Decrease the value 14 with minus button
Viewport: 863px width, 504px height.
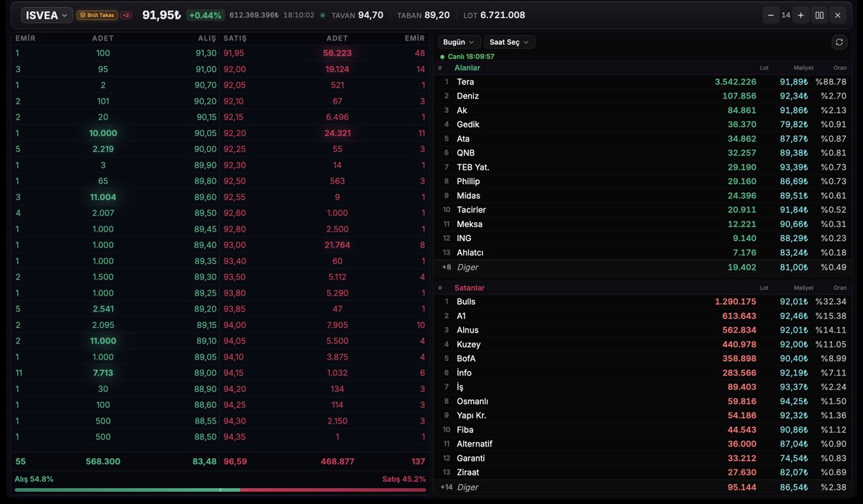pyautogui.click(x=771, y=15)
